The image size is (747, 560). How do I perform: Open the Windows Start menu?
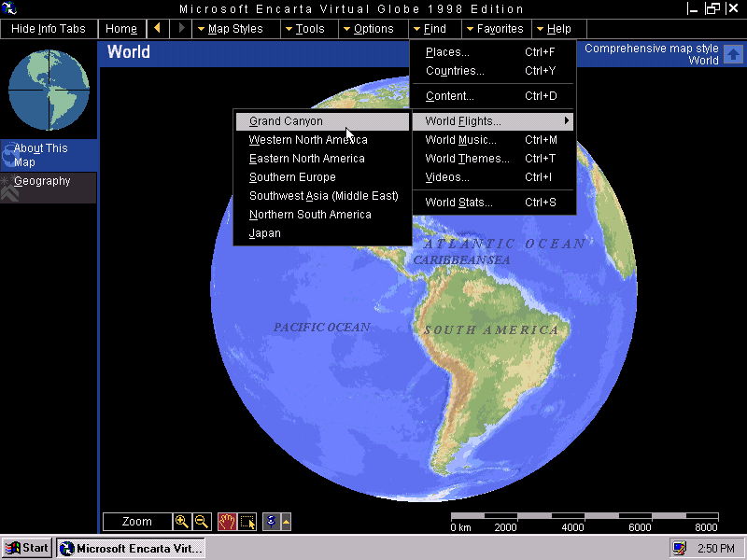pyautogui.click(x=27, y=548)
